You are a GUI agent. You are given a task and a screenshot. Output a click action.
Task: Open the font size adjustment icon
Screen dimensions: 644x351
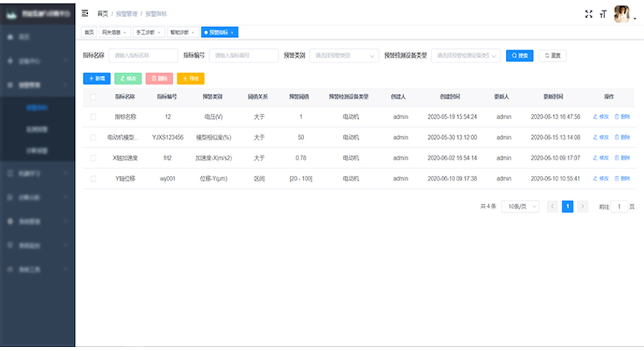pos(603,14)
